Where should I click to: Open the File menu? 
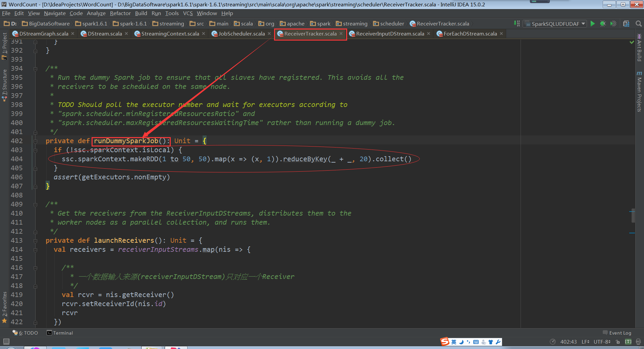click(6, 13)
